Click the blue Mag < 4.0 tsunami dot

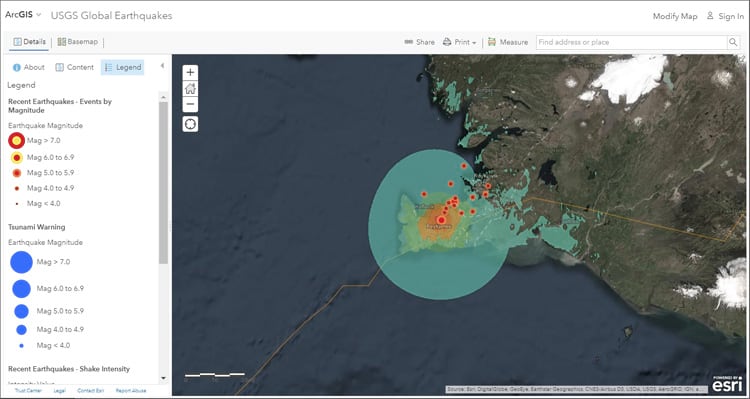coord(22,345)
